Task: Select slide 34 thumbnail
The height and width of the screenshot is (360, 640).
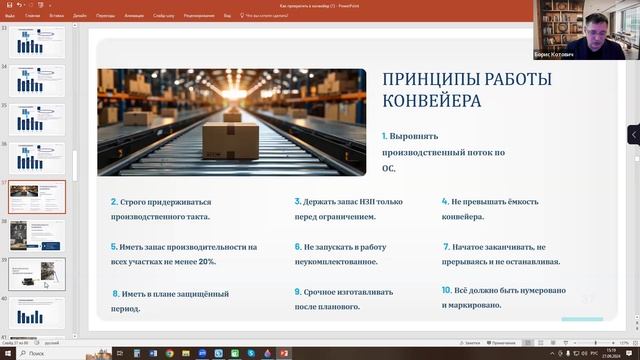Action: (37, 81)
